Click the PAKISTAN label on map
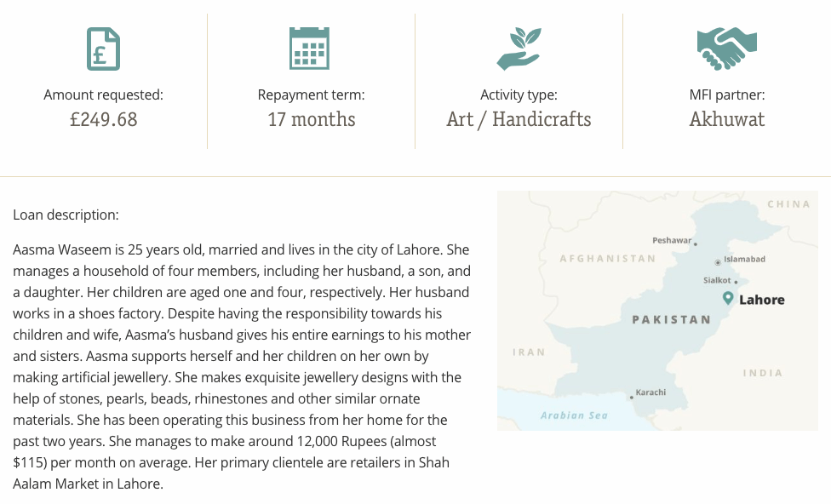The height and width of the screenshot is (504, 831). click(x=672, y=319)
